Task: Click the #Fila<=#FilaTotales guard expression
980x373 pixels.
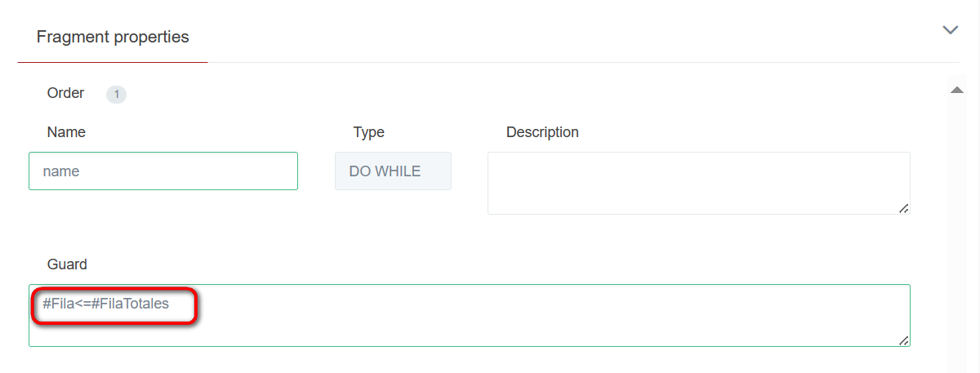Action: pos(105,304)
